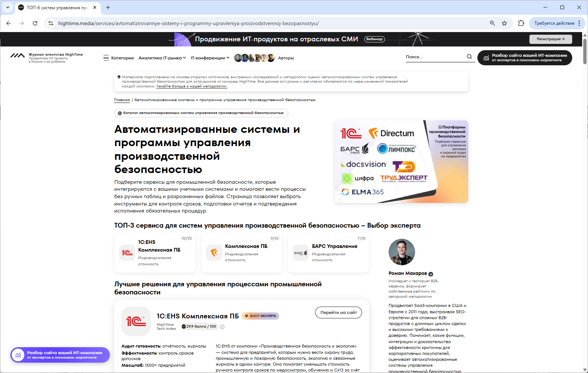Viewport: 588px width, 373px height.
Task: Click the info icon beside 29,9 балла
Action: (222, 327)
